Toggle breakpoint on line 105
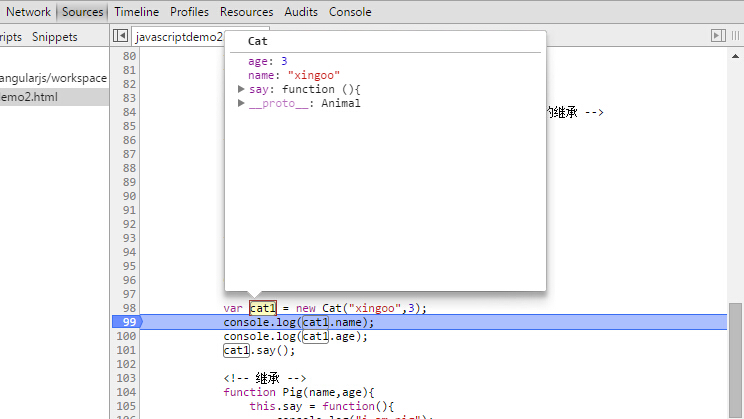Viewport: 744px width, 419px height. tap(126, 406)
